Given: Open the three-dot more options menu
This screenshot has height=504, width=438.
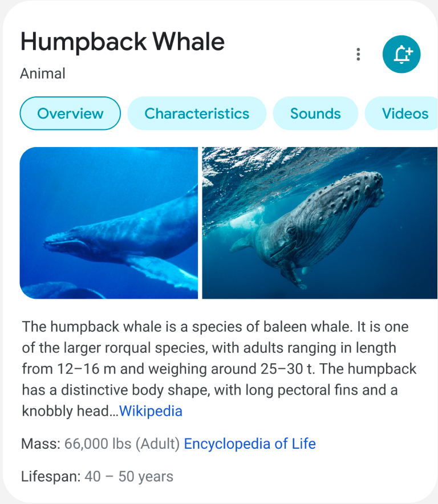Looking at the screenshot, I should 358,54.
